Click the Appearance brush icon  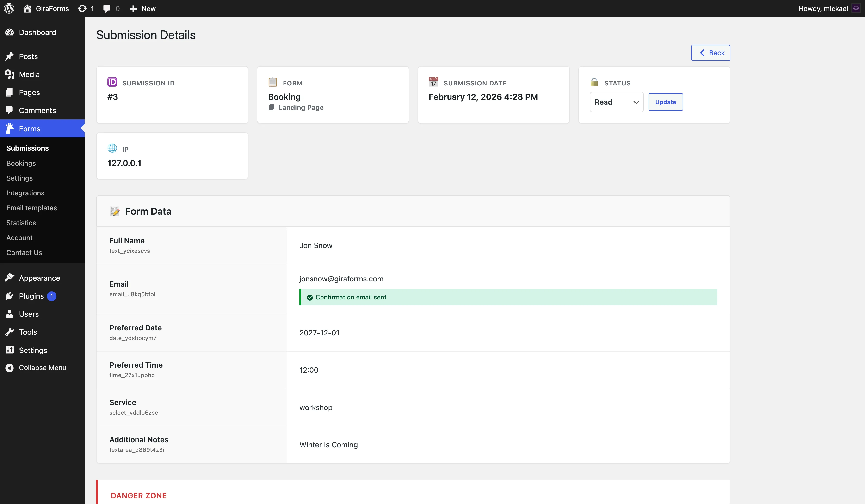[10, 278]
